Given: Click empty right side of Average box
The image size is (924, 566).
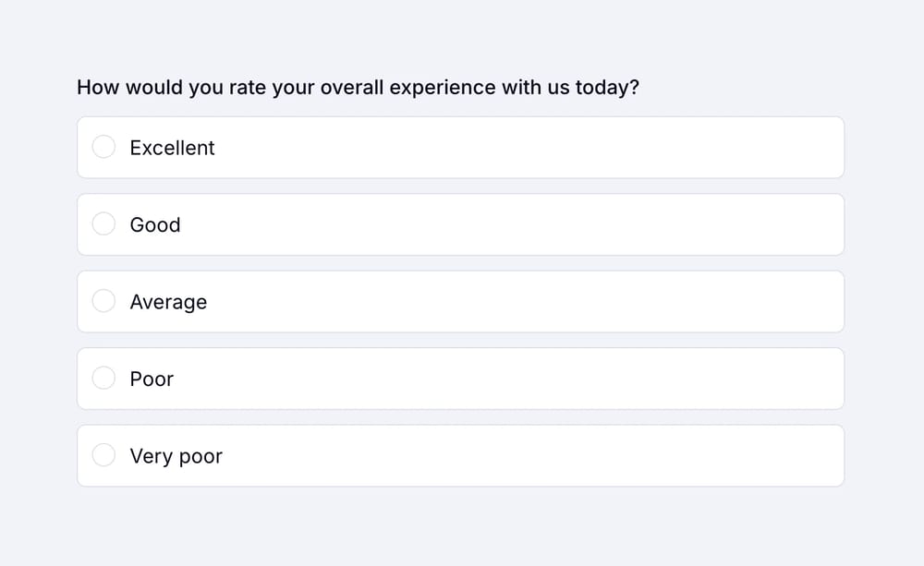Looking at the screenshot, I should 739,302.
